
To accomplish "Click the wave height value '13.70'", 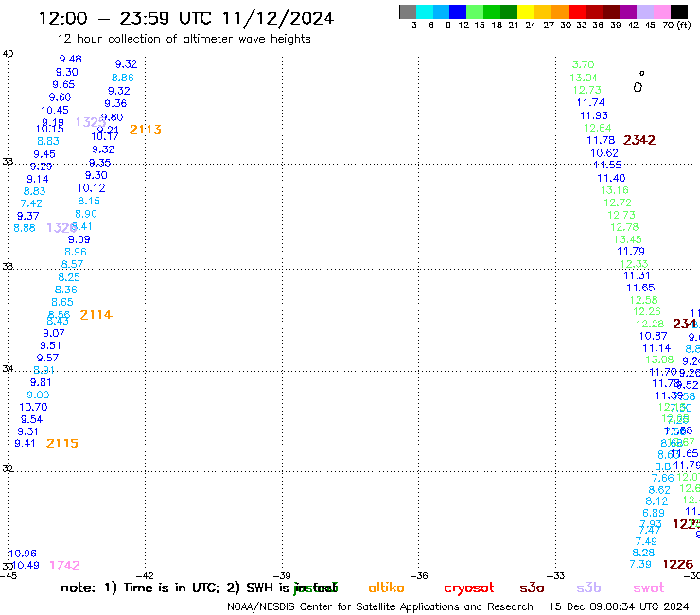I will [581, 64].
